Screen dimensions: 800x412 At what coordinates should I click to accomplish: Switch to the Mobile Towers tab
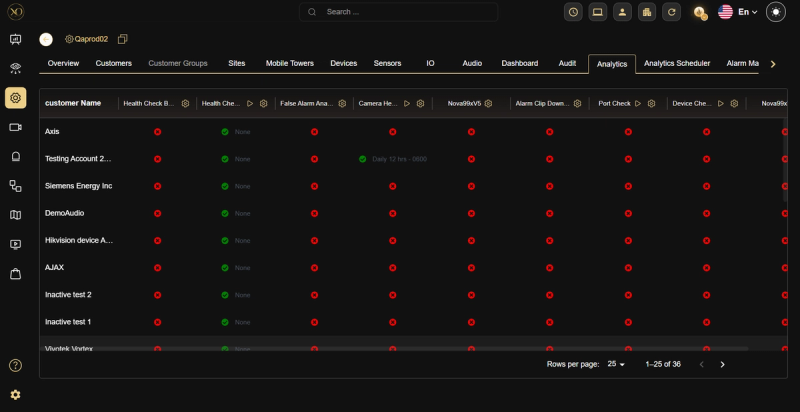coord(289,63)
